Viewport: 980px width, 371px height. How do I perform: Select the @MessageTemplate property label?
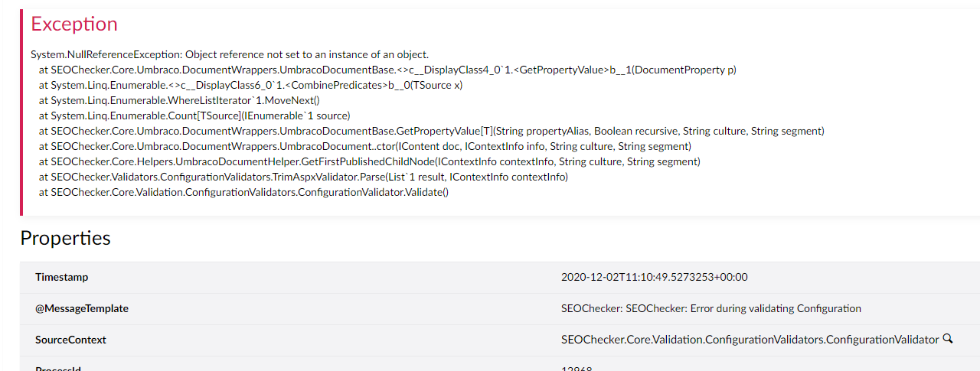coord(82,308)
